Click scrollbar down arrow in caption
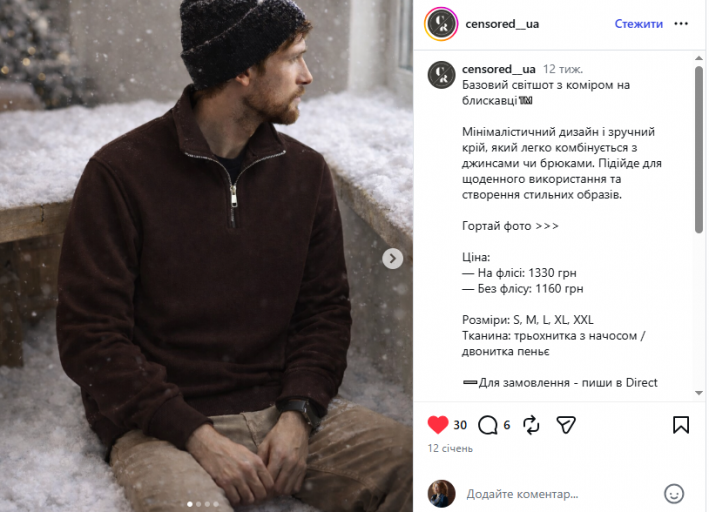The width and height of the screenshot is (709, 512). 699,393
